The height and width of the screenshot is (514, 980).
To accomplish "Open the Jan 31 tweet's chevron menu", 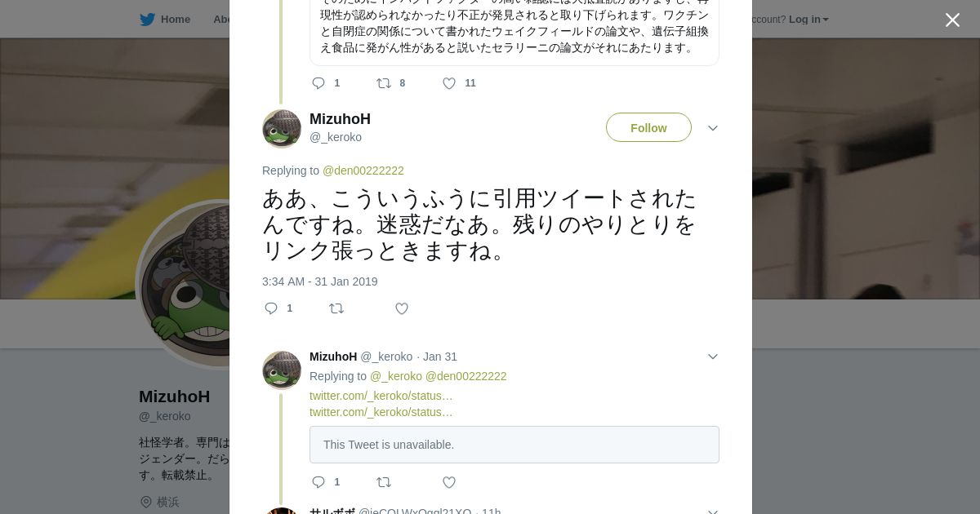I will click(712, 357).
